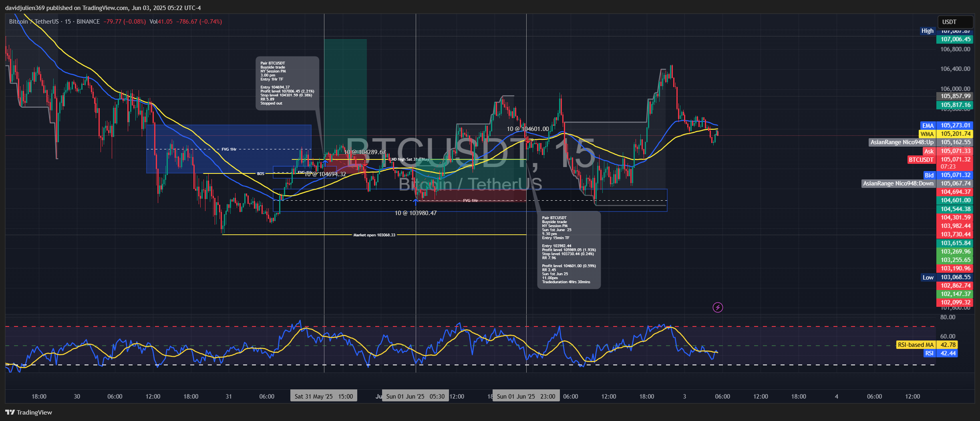Click the BOS line label

click(x=261, y=174)
